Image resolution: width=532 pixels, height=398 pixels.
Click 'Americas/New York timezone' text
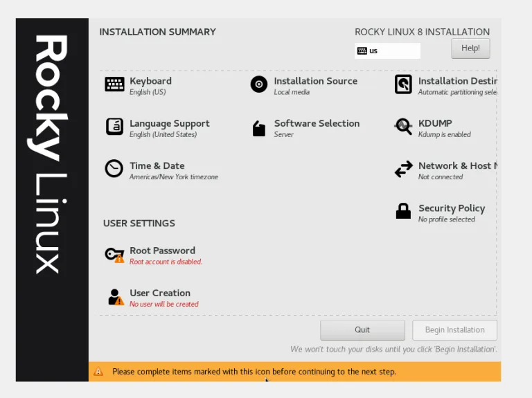174,177
